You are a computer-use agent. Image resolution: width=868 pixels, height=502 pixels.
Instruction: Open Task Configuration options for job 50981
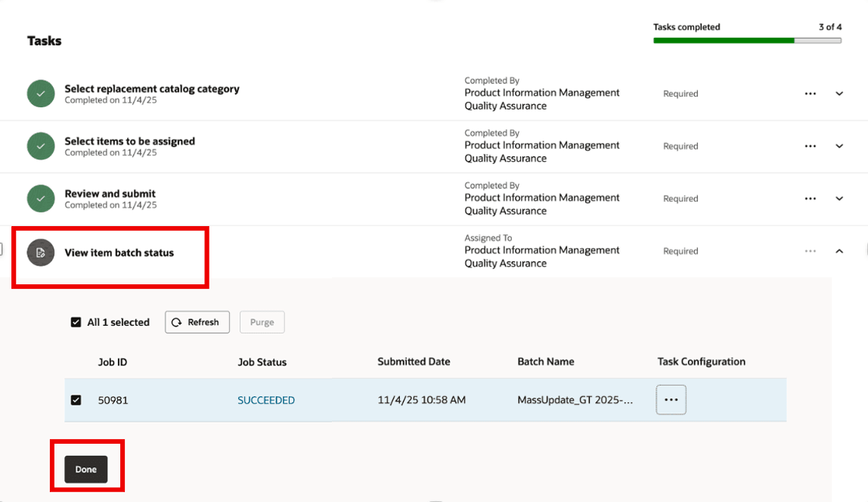point(671,399)
